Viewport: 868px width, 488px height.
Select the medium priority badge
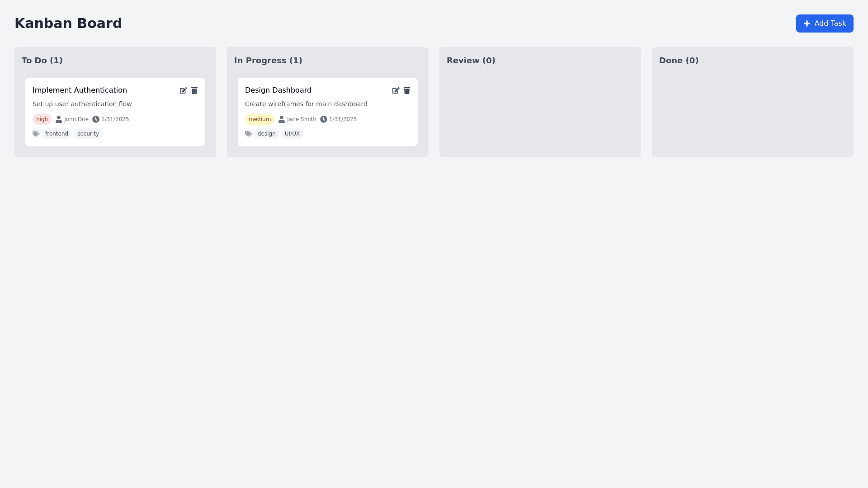[x=259, y=119]
